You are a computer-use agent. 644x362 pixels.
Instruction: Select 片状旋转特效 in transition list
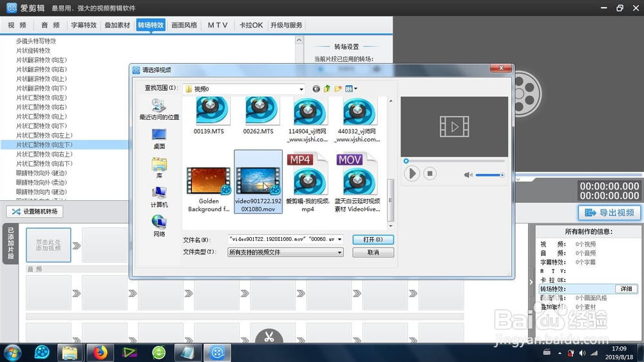click(33, 50)
